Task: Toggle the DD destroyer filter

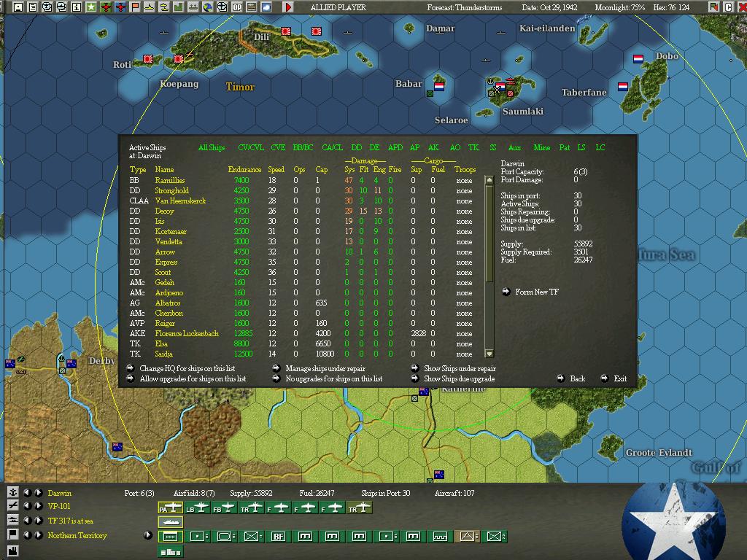Action: pyautogui.click(x=356, y=147)
